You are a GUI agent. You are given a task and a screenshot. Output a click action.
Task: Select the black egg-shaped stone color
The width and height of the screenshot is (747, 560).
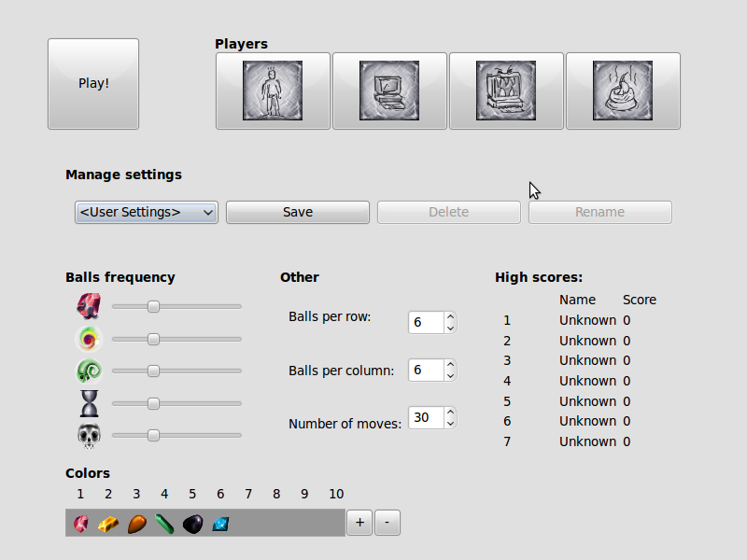click(192, 524)
